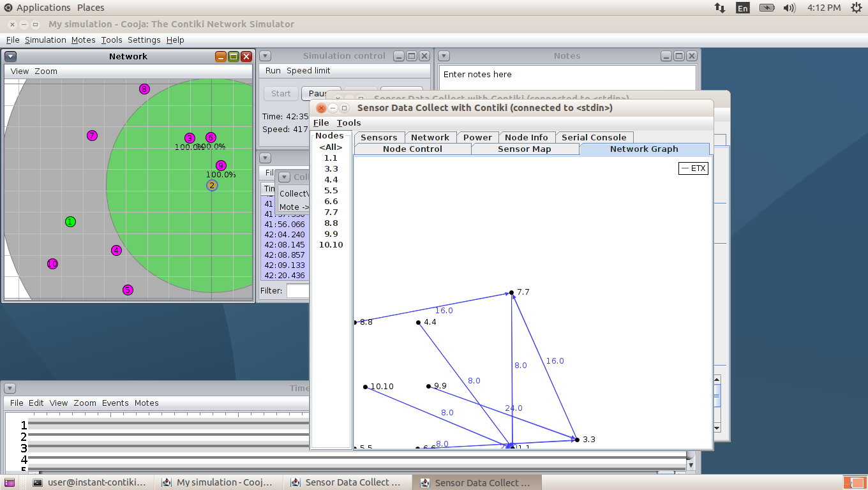Open the Speed limit menu
This screenshot has height=490, width=868.
308,71
